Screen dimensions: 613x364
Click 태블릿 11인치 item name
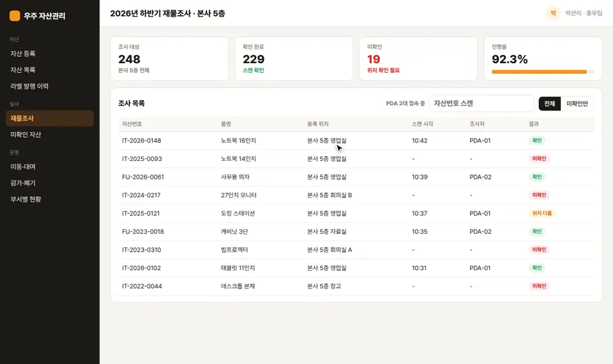point(238,268)
